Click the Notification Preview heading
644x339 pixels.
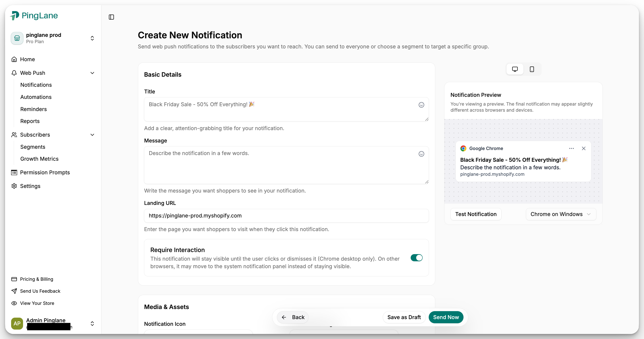pos(476,95)
